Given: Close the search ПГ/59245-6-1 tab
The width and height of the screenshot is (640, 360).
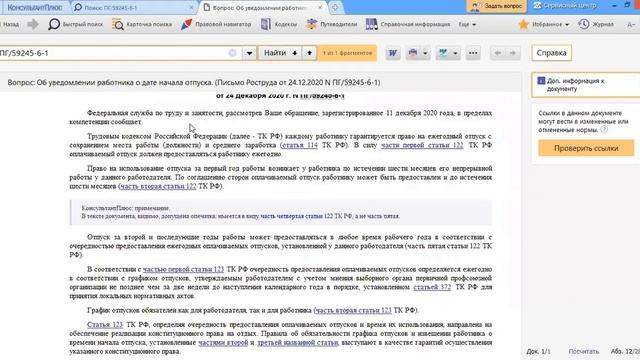Looking at the screenshot, I should click(x=191, y=7).
